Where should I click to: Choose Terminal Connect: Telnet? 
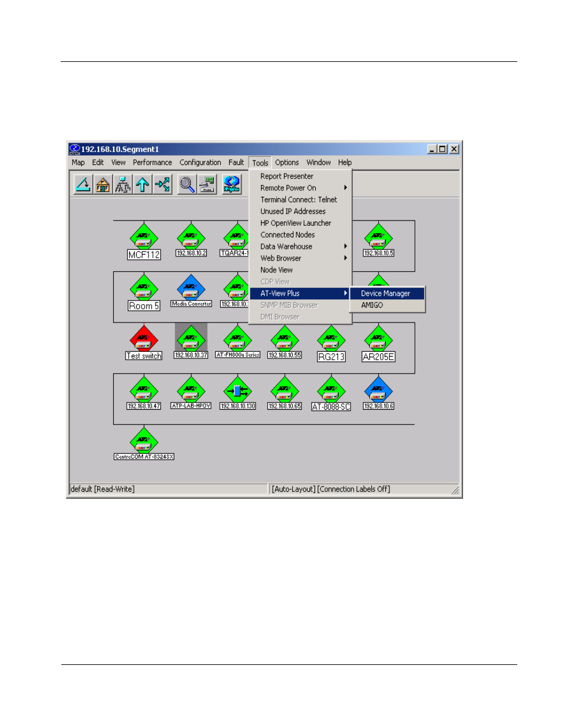coord(300,200)
